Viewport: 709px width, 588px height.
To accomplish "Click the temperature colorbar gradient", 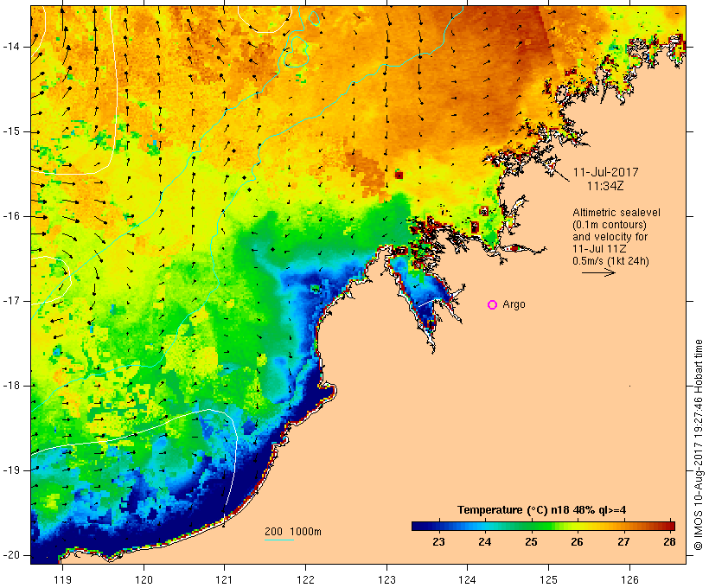I will [x=543, y=526].
